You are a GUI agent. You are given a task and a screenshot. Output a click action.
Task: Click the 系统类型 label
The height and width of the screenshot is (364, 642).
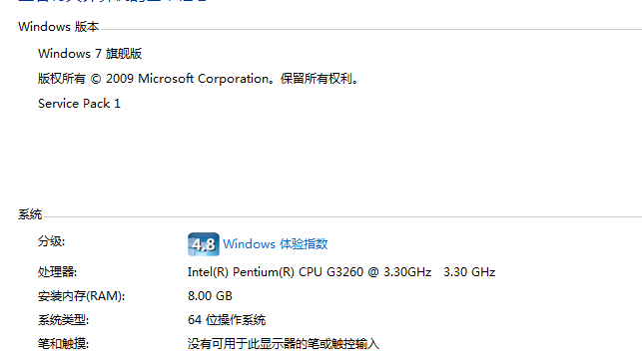click(64, 320)
